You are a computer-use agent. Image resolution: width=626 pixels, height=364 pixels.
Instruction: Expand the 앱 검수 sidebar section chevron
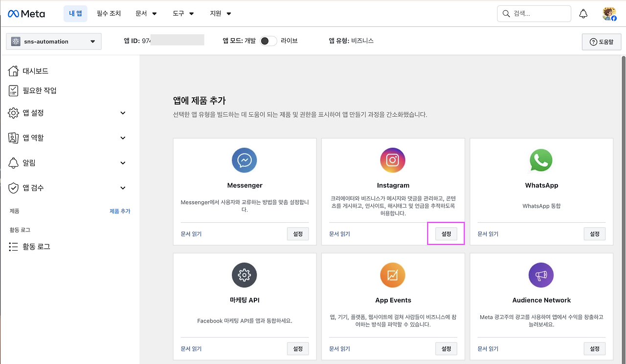click(x=123, y=188)
